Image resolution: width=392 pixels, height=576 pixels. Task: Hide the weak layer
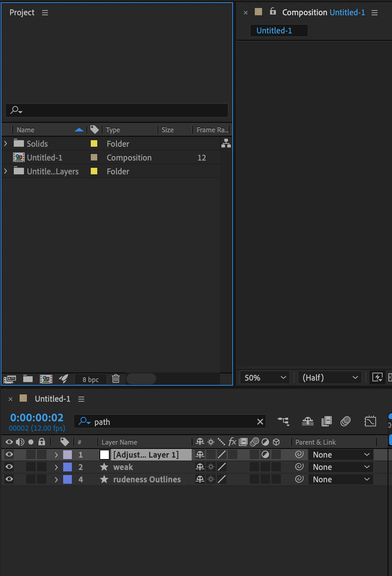point(9,467)
